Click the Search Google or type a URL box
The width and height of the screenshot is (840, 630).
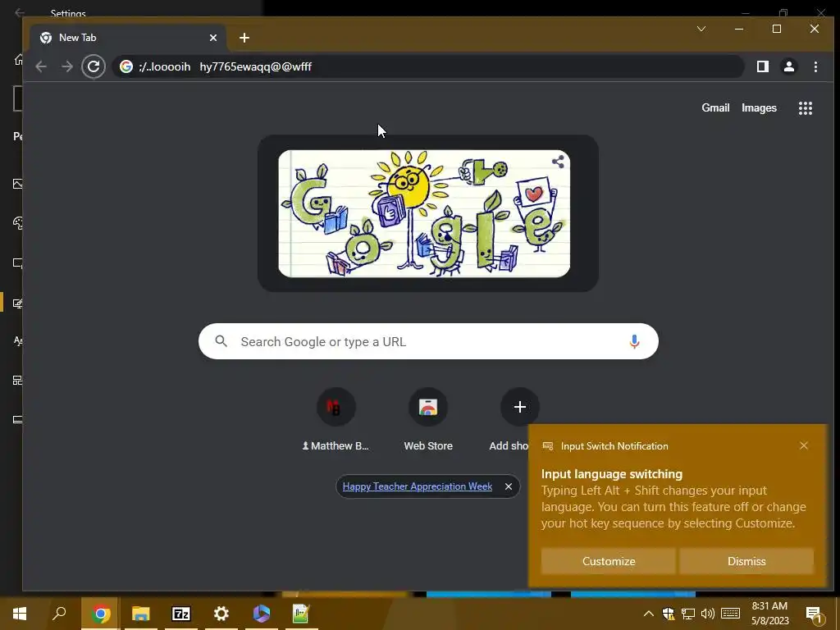click(428, 341)
